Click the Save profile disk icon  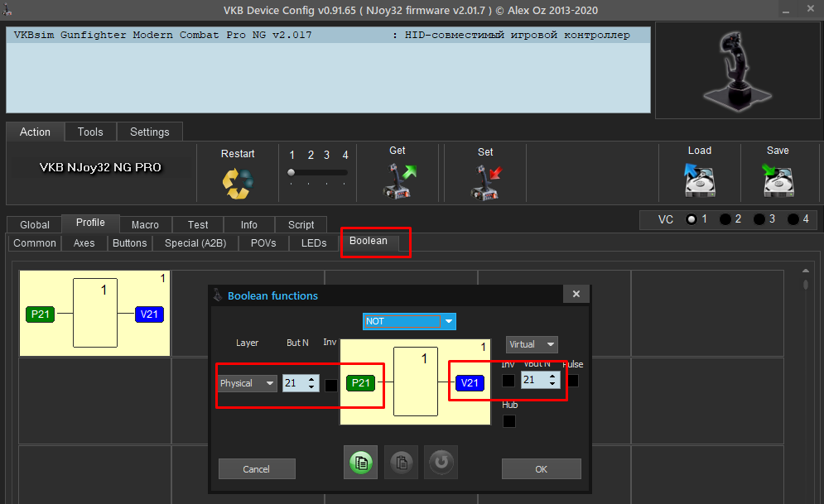click(x=778, y=180)
